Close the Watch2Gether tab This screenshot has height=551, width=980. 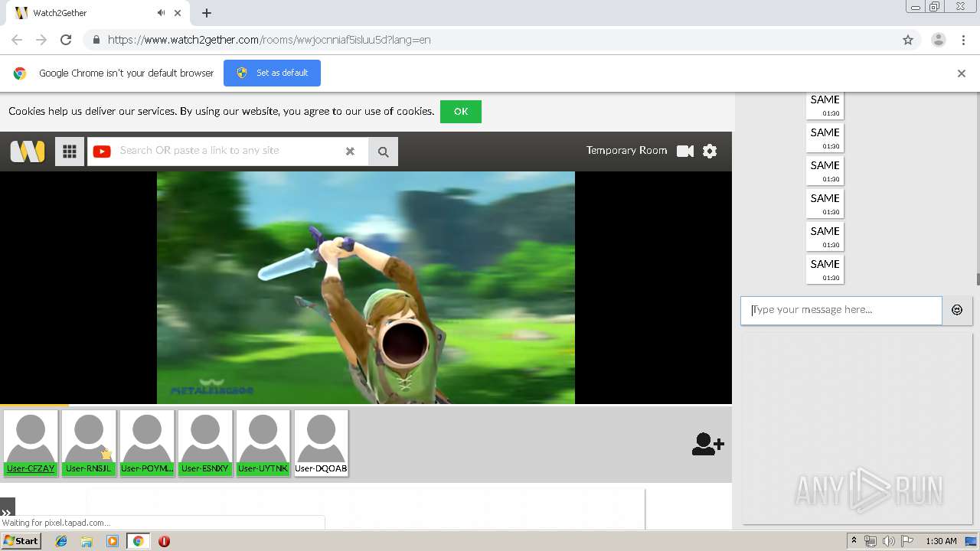tap(178, 13)
